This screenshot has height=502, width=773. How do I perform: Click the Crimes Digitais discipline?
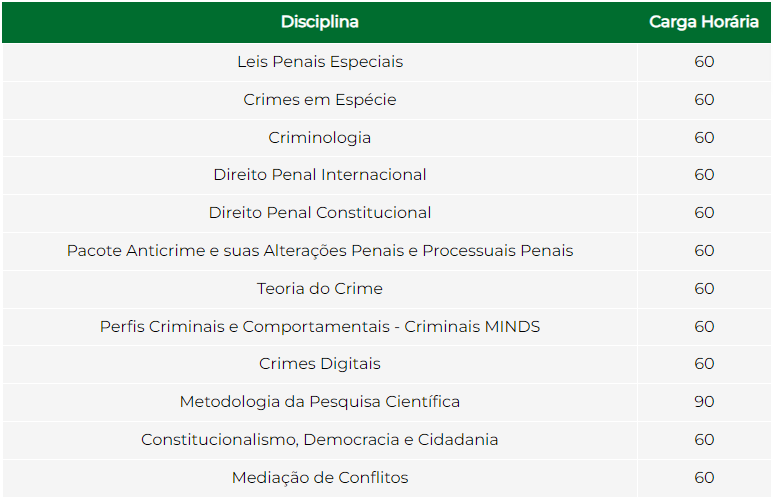point(319,364)
